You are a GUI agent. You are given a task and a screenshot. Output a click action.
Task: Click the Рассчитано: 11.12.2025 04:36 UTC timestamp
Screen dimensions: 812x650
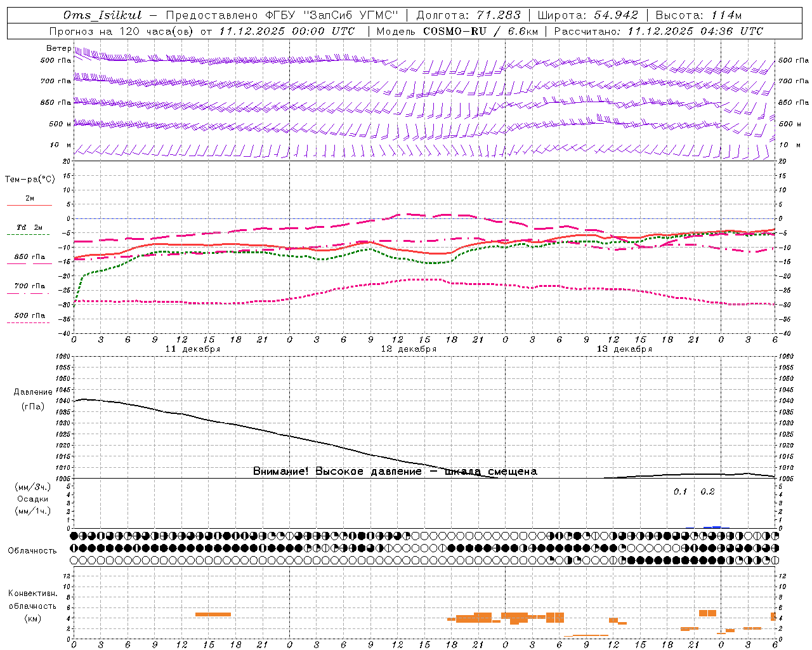[658, 31]
